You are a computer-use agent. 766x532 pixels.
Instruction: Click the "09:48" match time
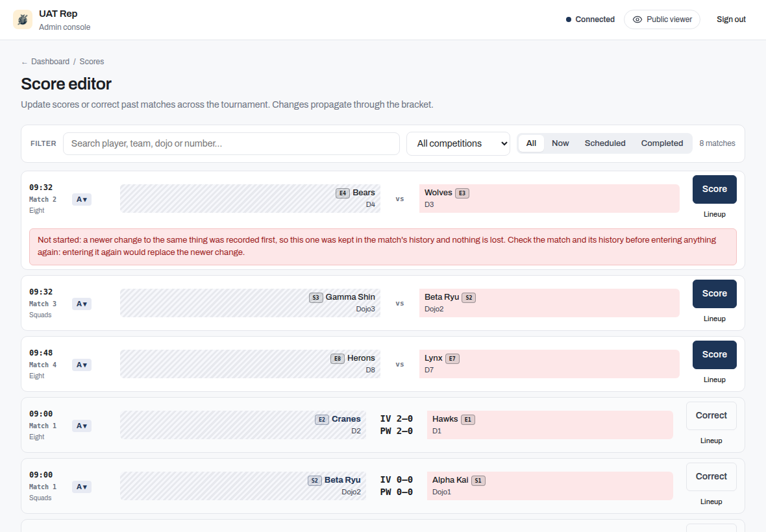click(x=40, y=353)
